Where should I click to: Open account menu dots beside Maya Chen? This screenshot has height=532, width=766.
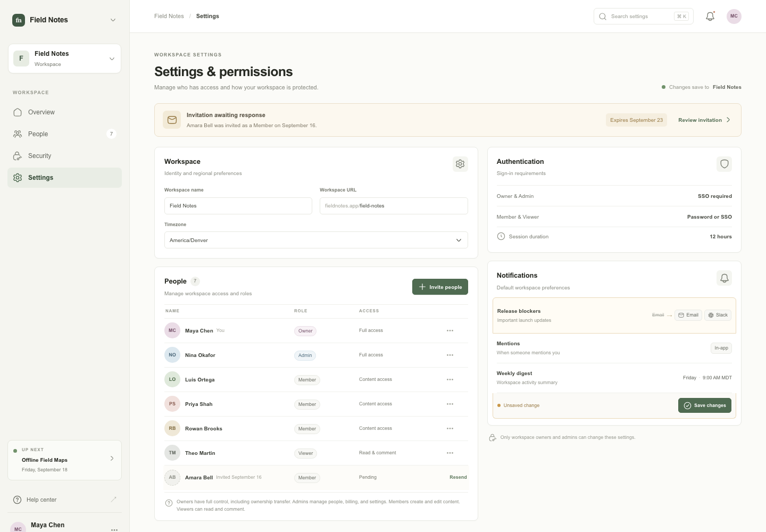(x=114, y=529)
